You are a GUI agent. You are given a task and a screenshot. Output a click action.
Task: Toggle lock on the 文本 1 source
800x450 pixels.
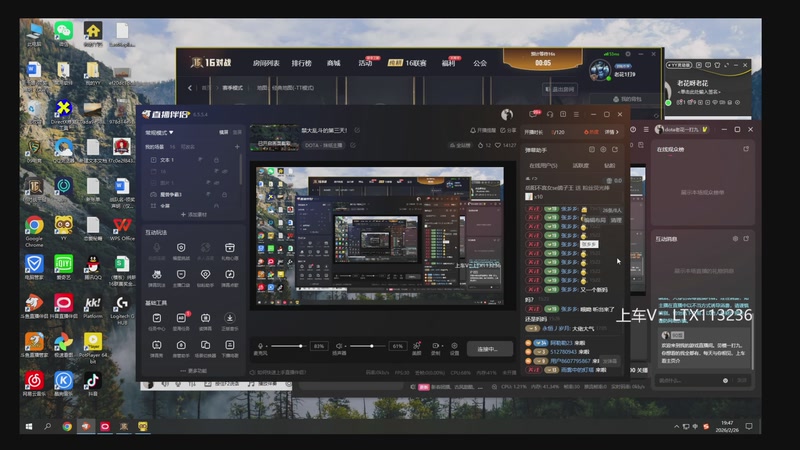(216, 160)
